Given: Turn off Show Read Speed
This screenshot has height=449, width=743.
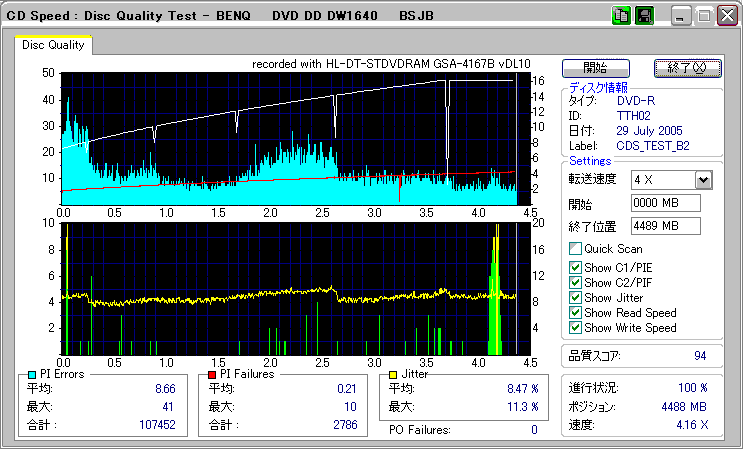Looking at the screenshot, I should [575, 313].
